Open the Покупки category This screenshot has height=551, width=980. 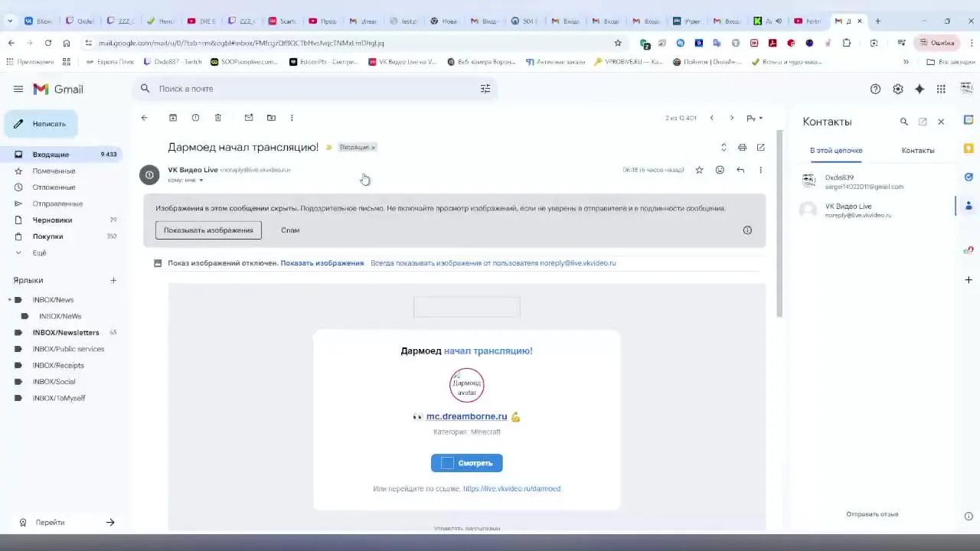[x=61, y=236]
